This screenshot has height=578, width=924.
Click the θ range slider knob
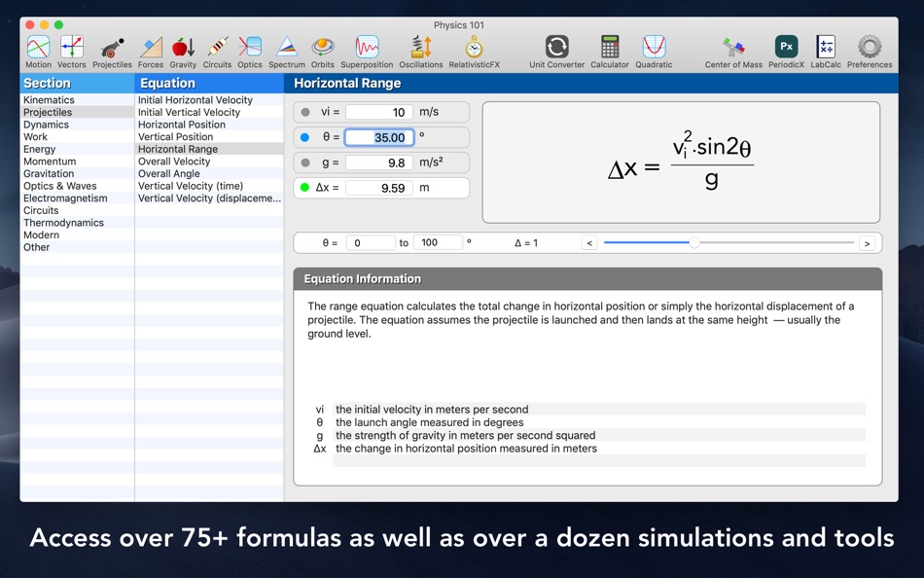[694, 242]
